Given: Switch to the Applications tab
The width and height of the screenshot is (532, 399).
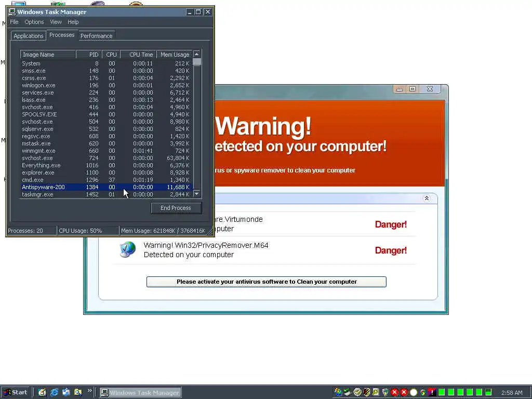Looking at the screenshot, I should click(x=29, y=36).
